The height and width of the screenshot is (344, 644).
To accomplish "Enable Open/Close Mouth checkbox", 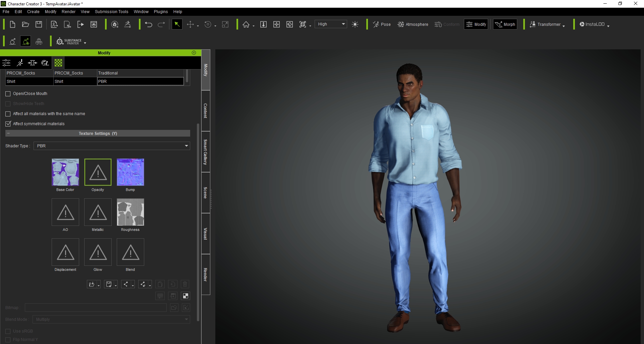I will (x=8, y=94).
